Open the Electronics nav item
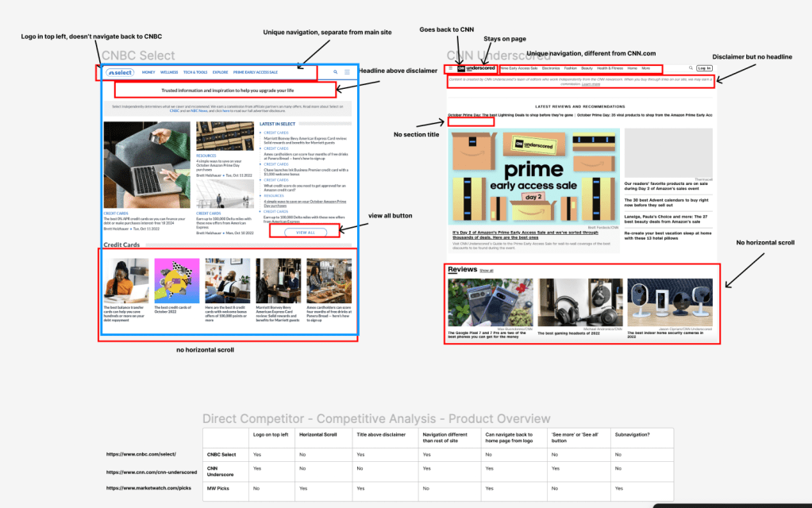 tap(551, 68)
